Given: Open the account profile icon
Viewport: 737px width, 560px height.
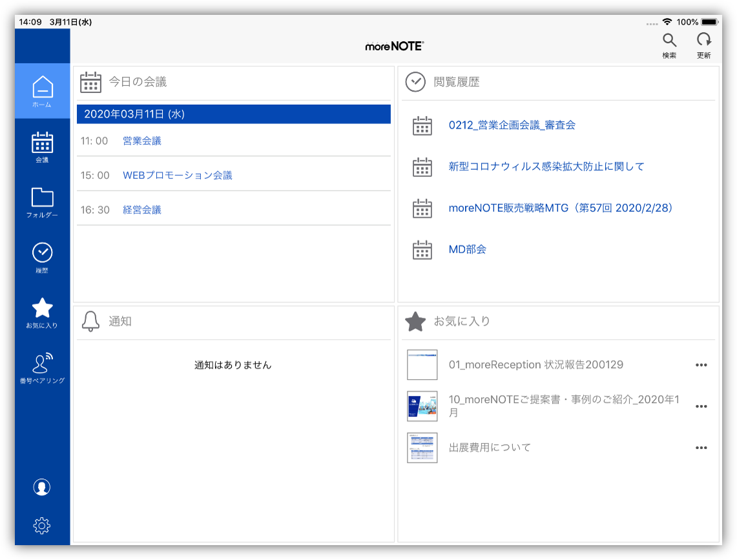Looking at the screenshot, I should tap(41, 488).
